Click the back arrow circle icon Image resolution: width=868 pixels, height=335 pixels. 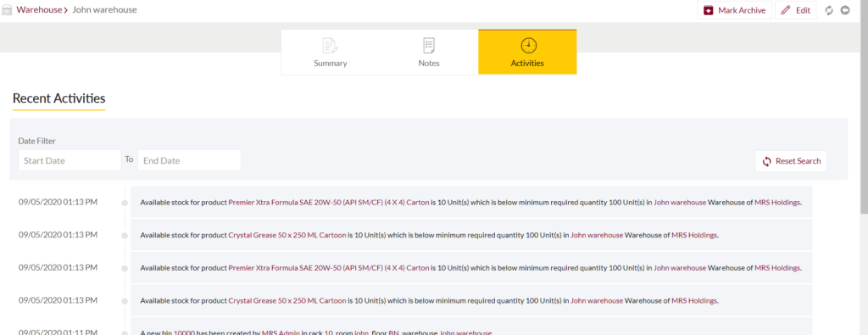tap(845, 10)
